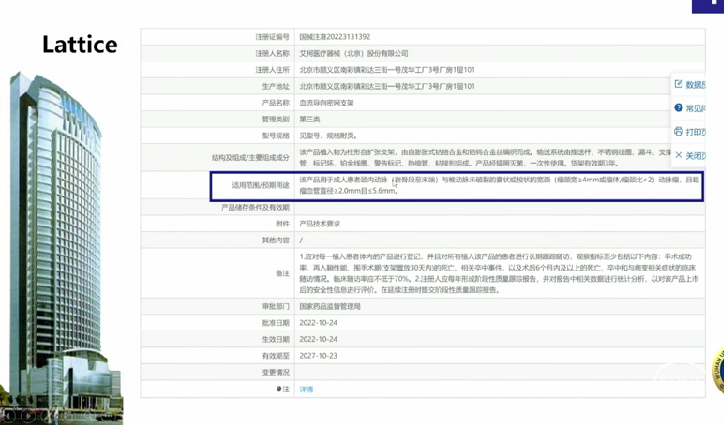Image resolution: width=724 pixels, height=425 pixels.
Task: Click the 注册人住所 address text
Action: pyautogui.click(x=386, y=70)
